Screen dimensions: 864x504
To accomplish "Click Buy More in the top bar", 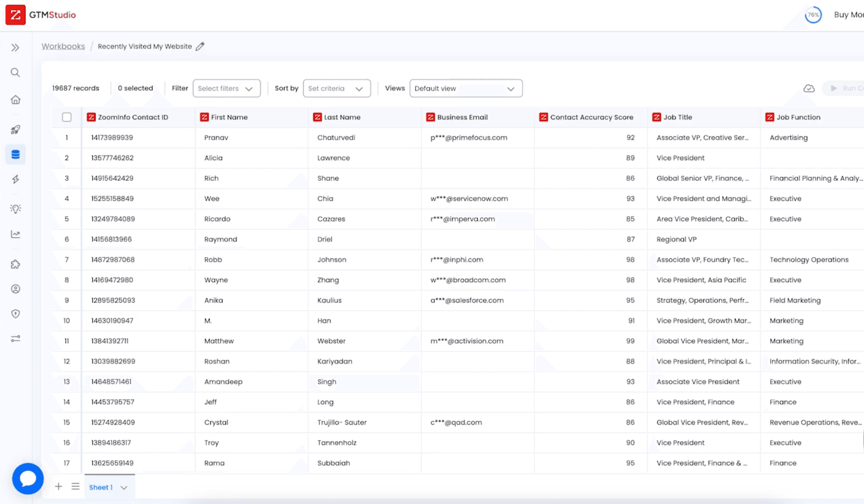I will click(848, 14).
